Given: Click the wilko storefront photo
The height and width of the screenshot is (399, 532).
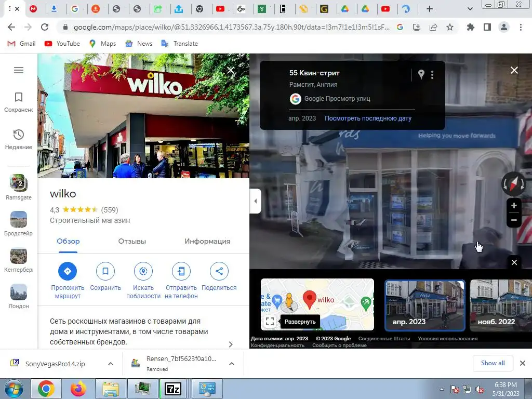Looking at the screenshot, I should (x=143, y=116).
